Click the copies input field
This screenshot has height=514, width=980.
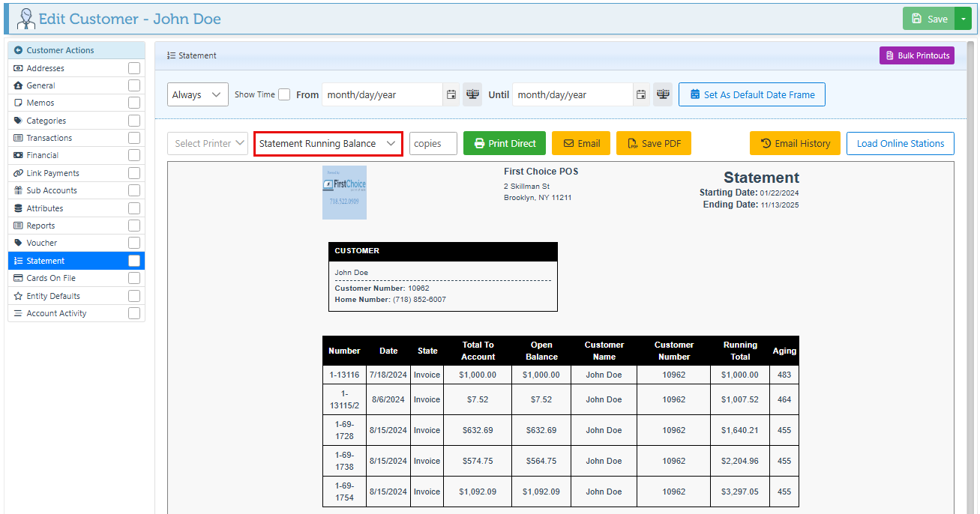coord(433,144)
